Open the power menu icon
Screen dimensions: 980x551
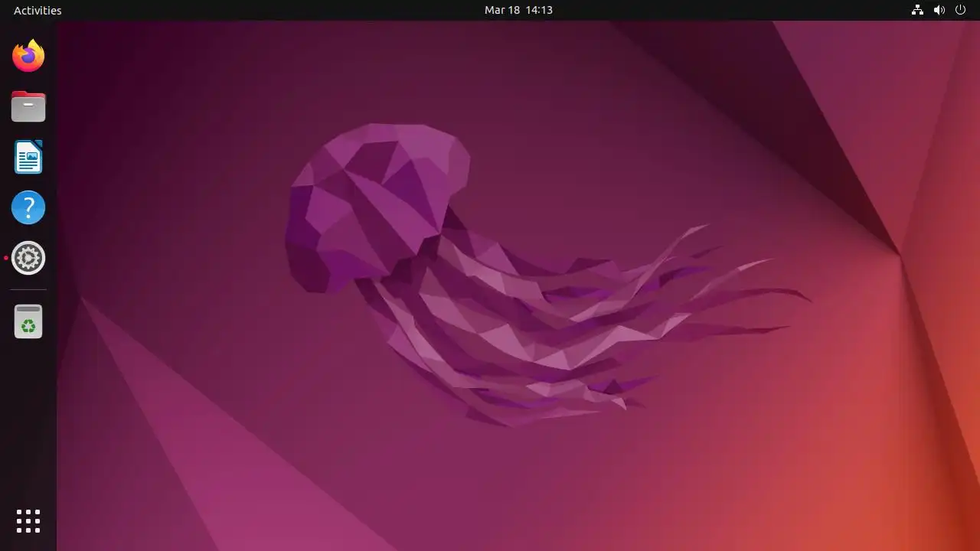tap(960, 10)
